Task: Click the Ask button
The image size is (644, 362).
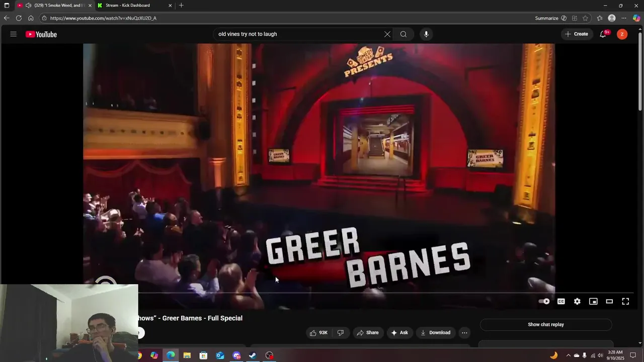Action: (399, 333)
